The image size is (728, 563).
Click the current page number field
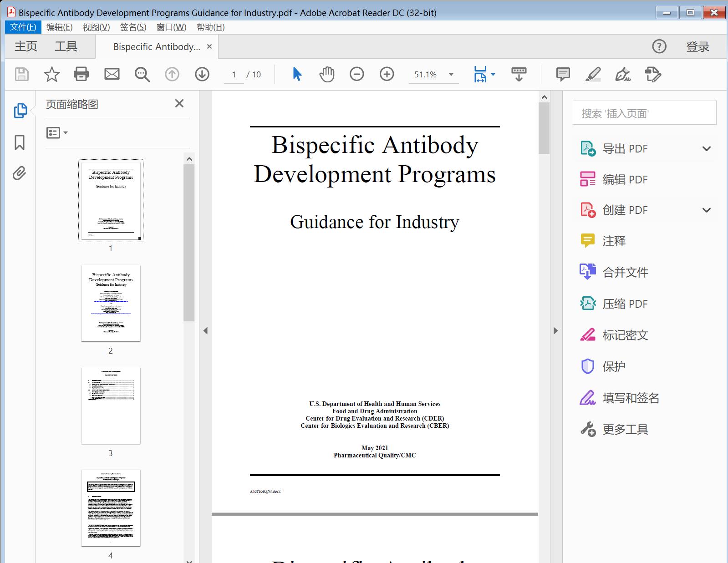point(234,75)
